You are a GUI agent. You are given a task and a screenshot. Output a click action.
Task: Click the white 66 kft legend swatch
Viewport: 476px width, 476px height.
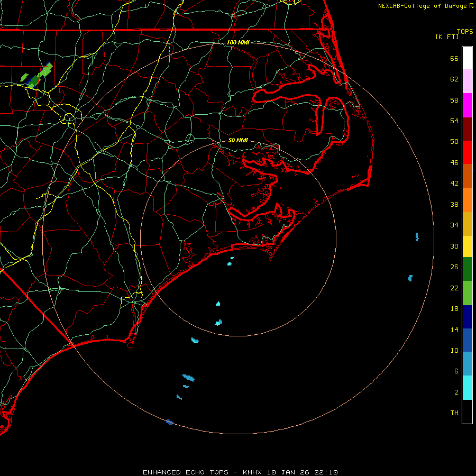click(467, 58)
